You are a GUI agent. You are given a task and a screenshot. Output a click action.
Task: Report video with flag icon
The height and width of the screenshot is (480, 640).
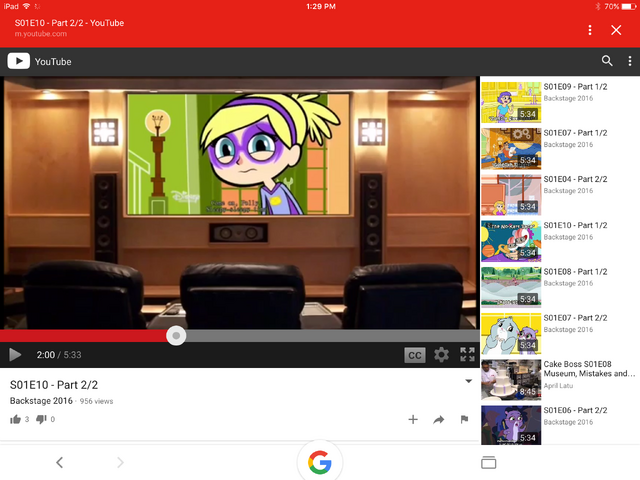[464, 419]
